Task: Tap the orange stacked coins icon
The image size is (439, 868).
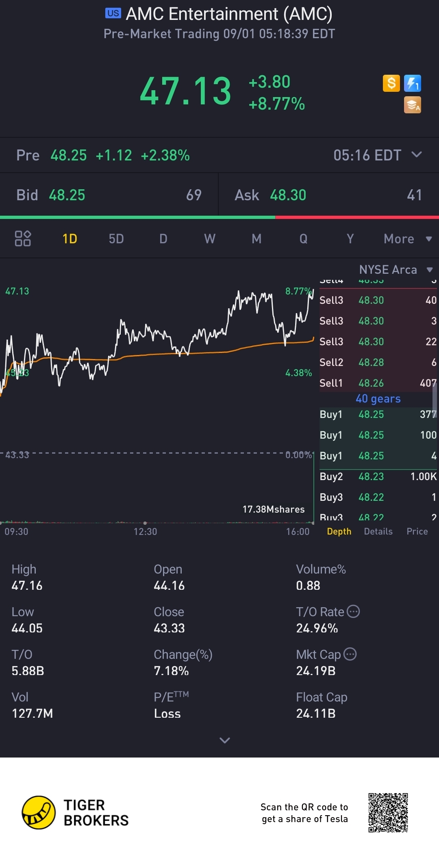Action: pyautogui.click(x=413, y=105)
